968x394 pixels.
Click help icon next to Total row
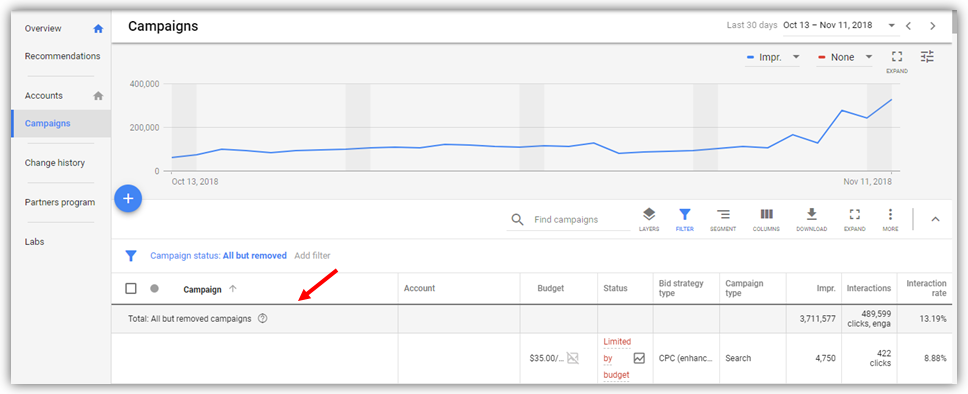(262, 319)
